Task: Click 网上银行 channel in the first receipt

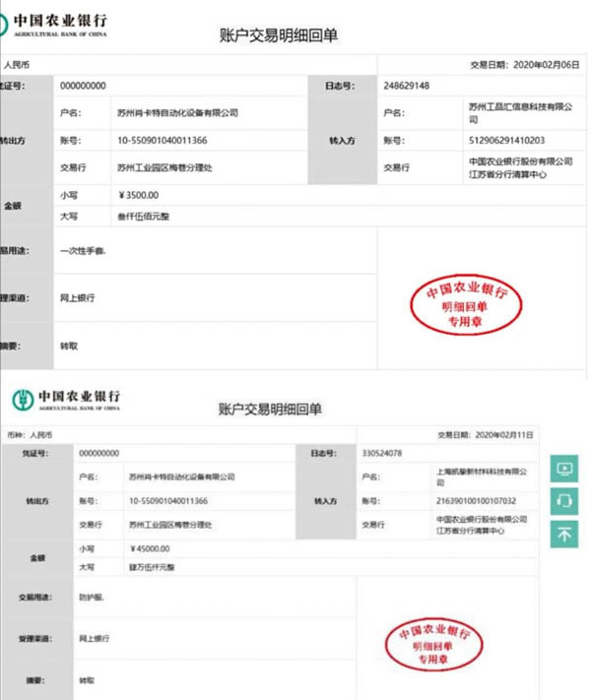Action: click(x=77, y=298)
